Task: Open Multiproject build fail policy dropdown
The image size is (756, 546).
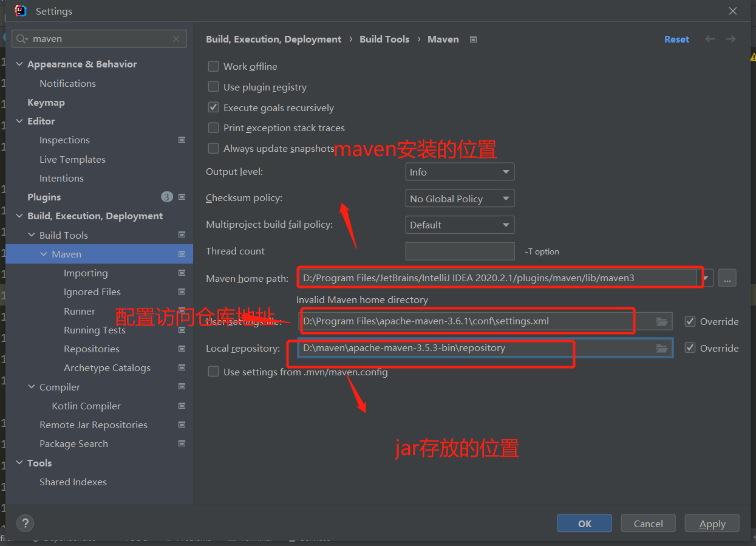Action: pos(460,225)
